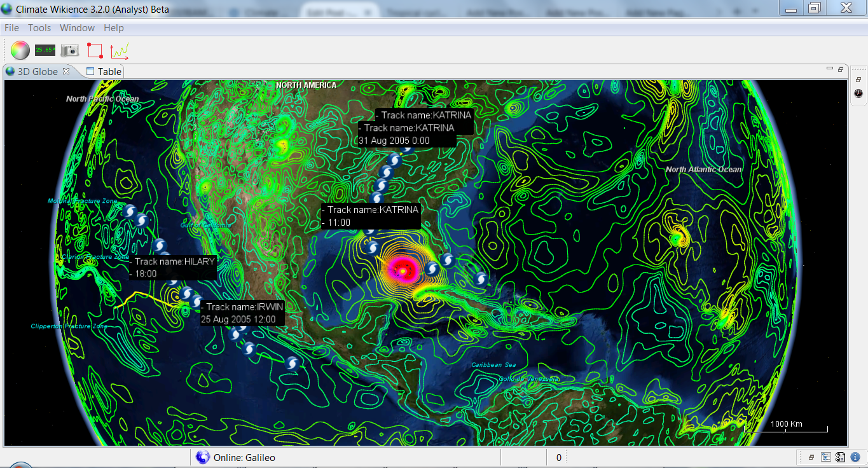Take a snapshot with the camera icon
This screenshot has height=468, width=868.
69,50
